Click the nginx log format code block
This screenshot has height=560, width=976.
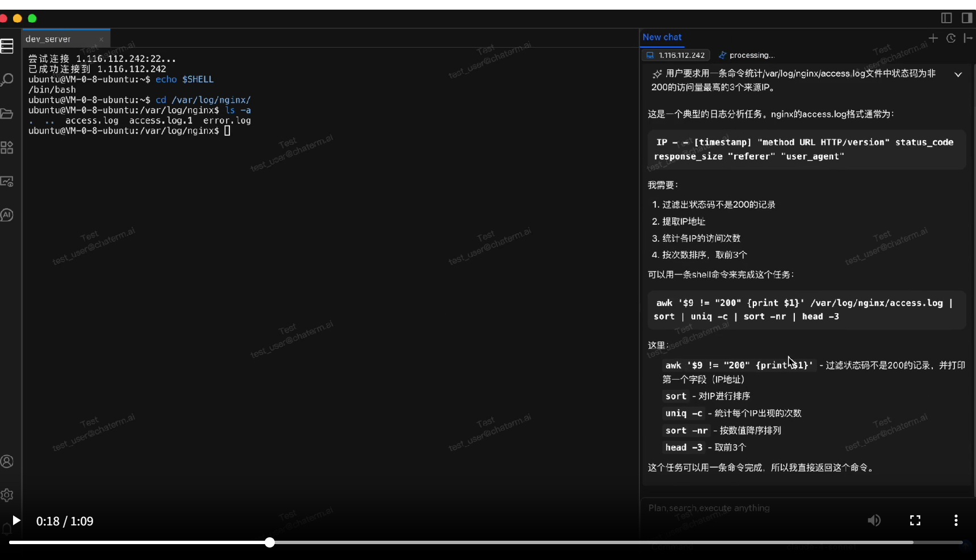pyautogui.click(x=806, y=149)
